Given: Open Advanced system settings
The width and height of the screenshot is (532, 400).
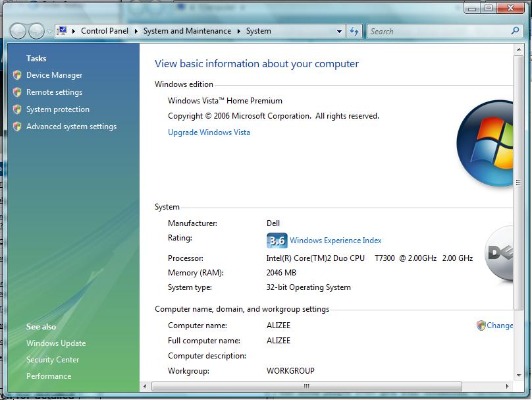Looking at the screenshot, I should tap(72, 127).
